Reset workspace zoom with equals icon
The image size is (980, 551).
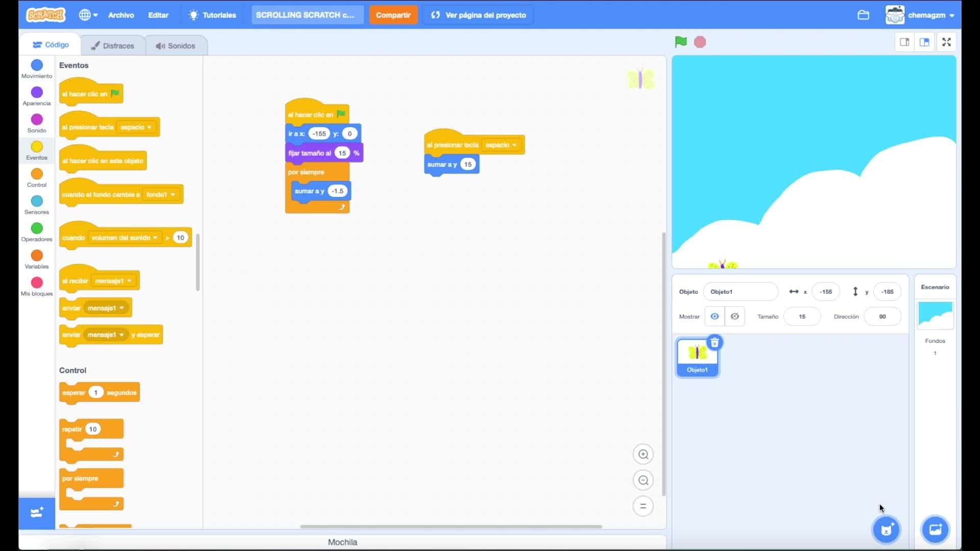point(643,507)
